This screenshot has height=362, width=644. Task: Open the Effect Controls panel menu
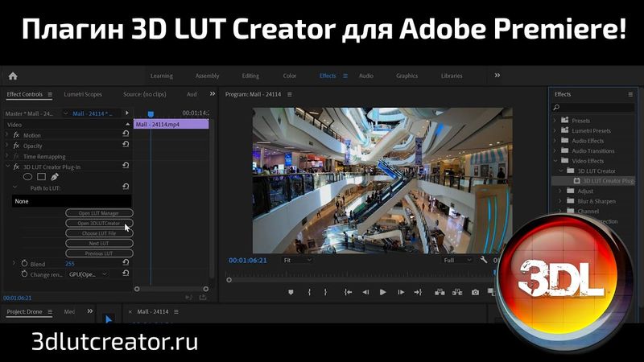pos(50,94)
